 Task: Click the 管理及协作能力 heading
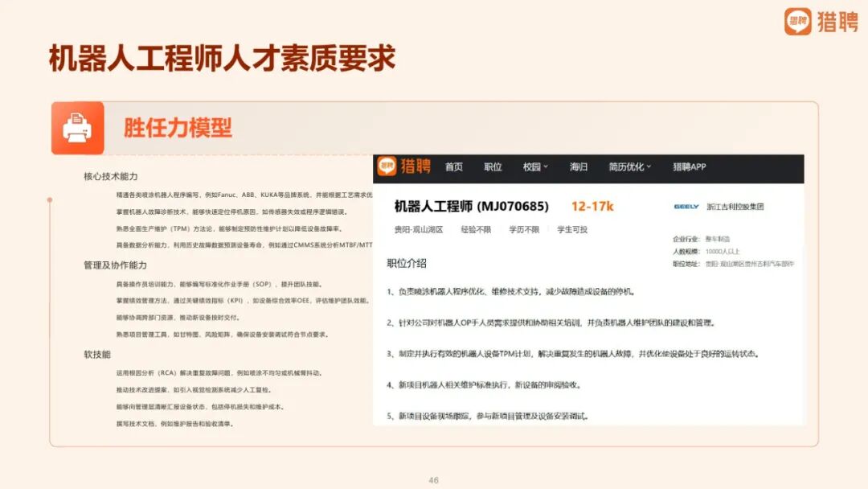click(x=115, y=265)
